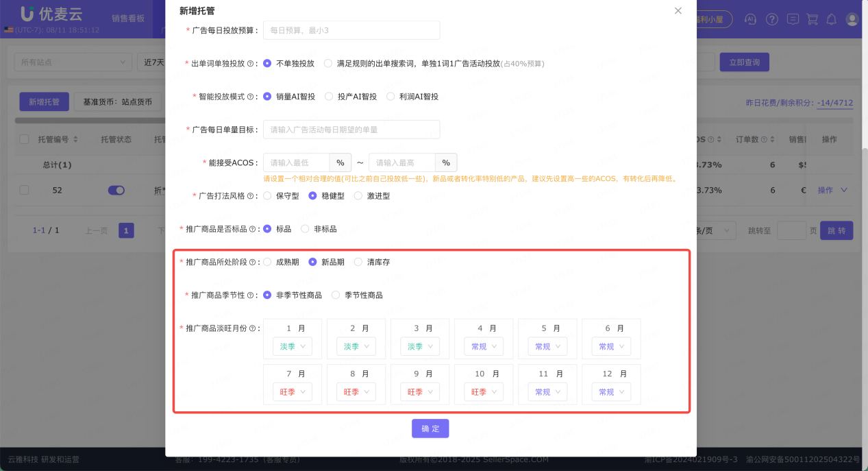868x471 pixels.
Task: Choose 季节性商品 for product seasonality
Action: click(335, 295)
